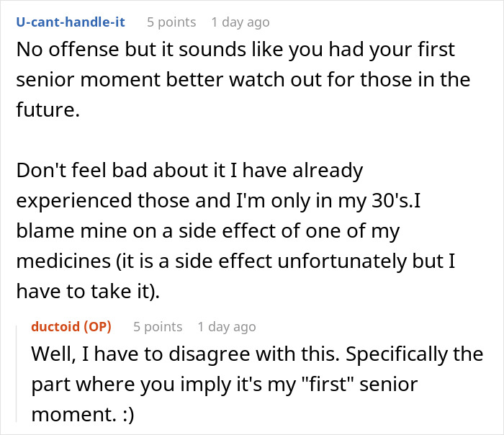This screenshot has width=504, height=435.
Task: Click the word "future." in the top comment
Action: coord(48,109)
